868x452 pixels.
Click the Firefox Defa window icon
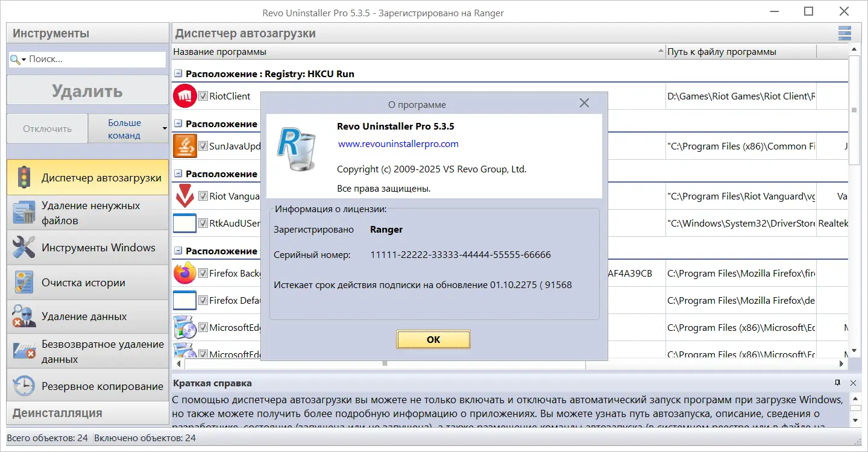[x=184, y=300]
